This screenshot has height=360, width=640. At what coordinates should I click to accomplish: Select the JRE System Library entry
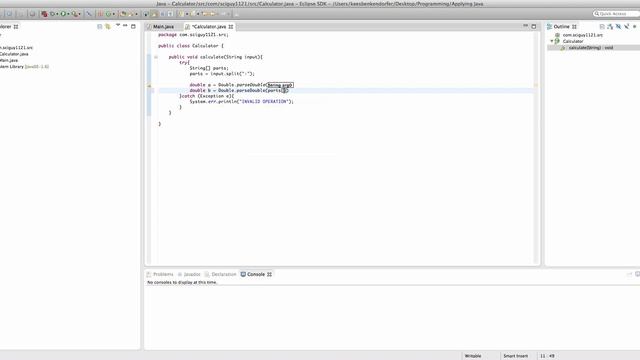click(24, 67)
